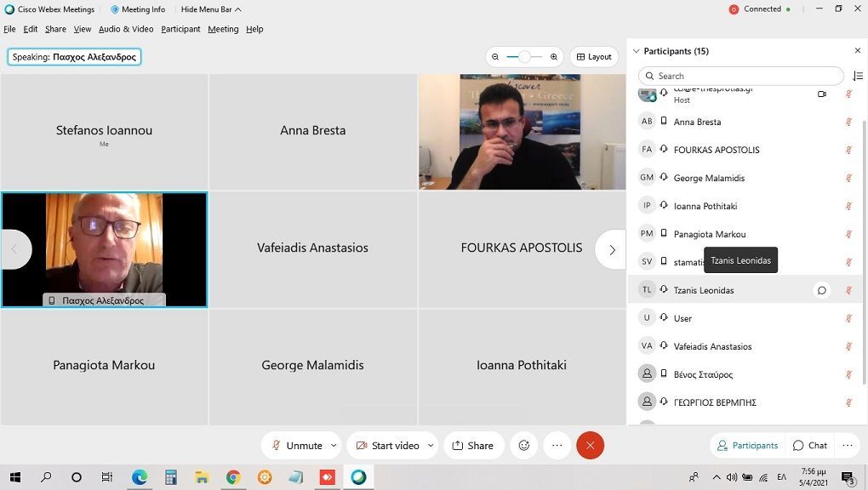This screenshot has width=868, height=490.
Task: Click zoom in magnifier icon
Action: pyautogui.click(x=554, y=57)
